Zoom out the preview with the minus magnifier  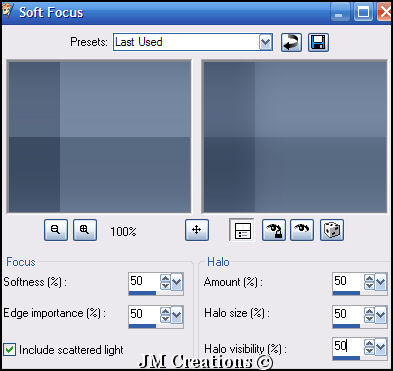pos(56,230)
